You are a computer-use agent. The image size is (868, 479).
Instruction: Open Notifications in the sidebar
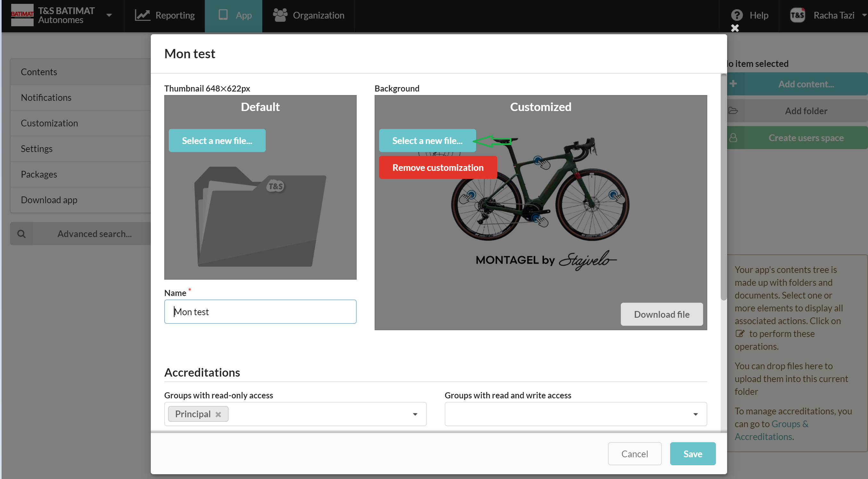81,98
